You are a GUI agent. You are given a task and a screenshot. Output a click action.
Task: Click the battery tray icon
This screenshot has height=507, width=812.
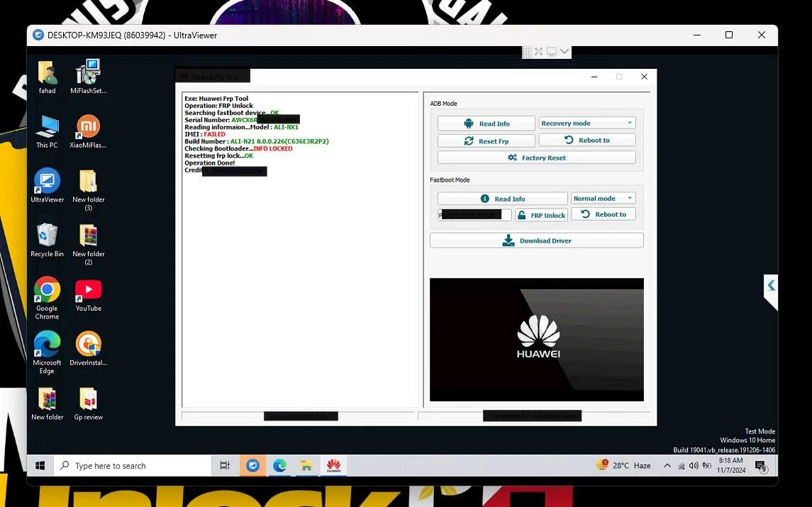point(707,466)
